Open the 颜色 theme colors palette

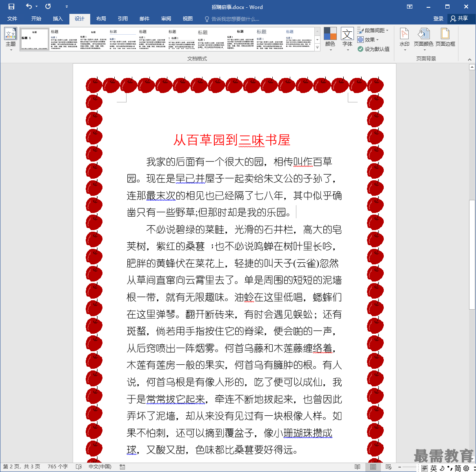[330, 40]
